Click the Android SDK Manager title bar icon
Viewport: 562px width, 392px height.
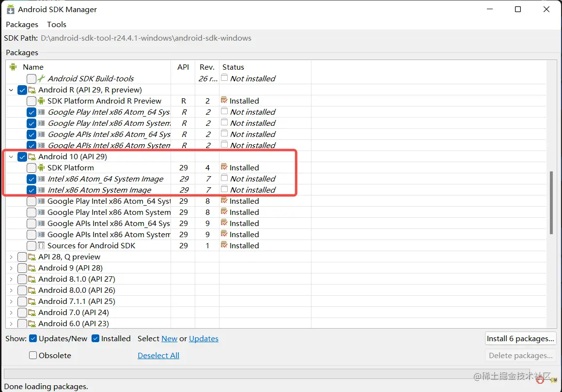(x=11, y=9)
